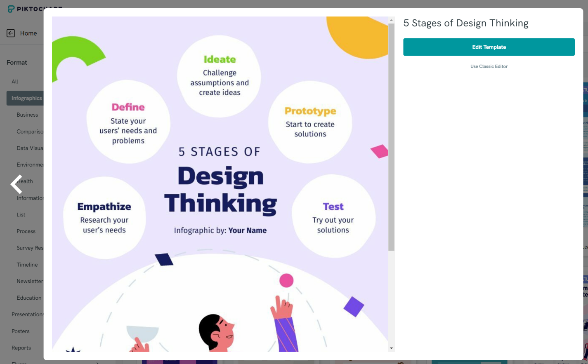Switch to the Reports format
This screenshot has height=364, width=588.
click(x=21, y=348)
